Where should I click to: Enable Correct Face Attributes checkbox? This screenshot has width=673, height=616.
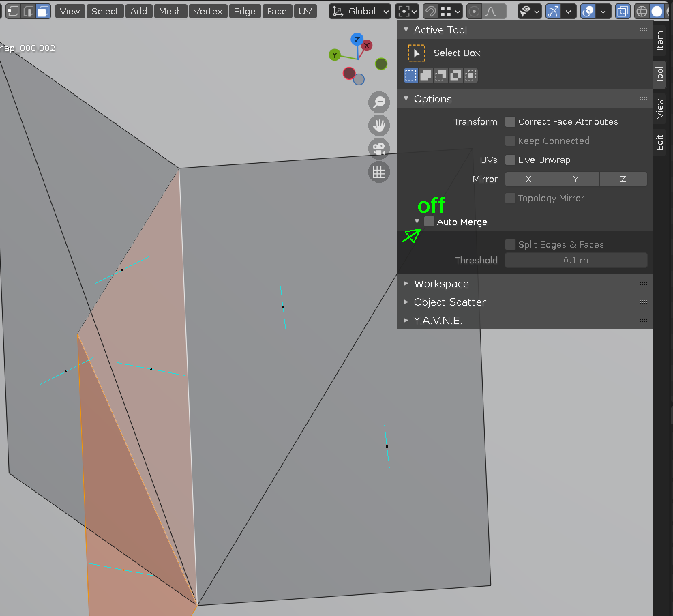(510, 122)
